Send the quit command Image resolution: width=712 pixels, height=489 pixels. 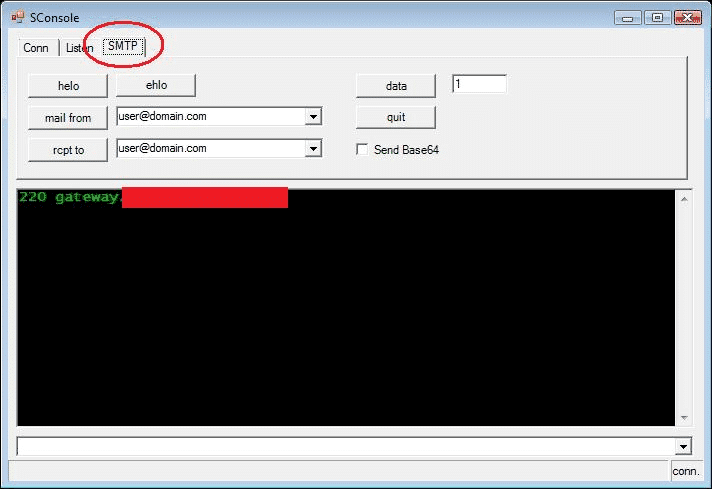pyautogui.click(x=396, y=118)
